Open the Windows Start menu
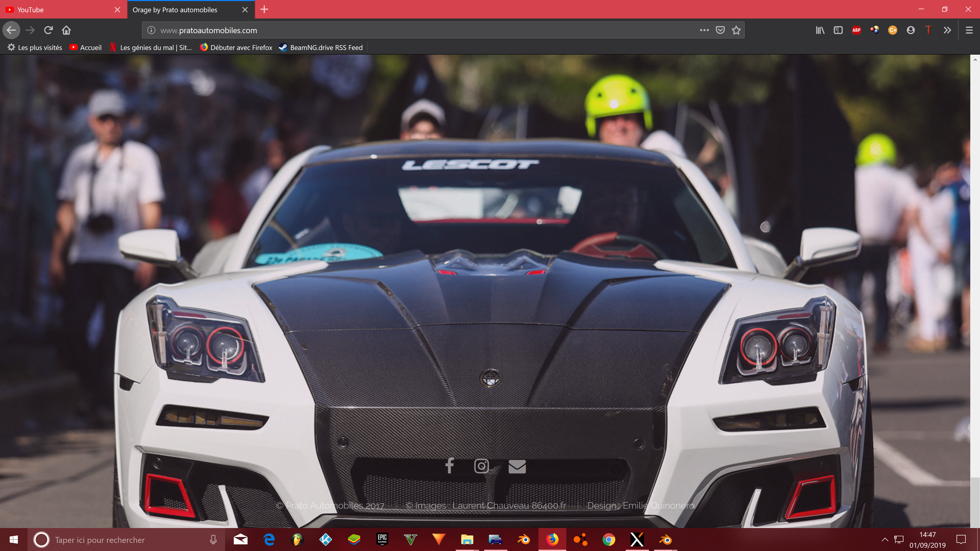This screenshot has width=980, height=551. [14, 540]
